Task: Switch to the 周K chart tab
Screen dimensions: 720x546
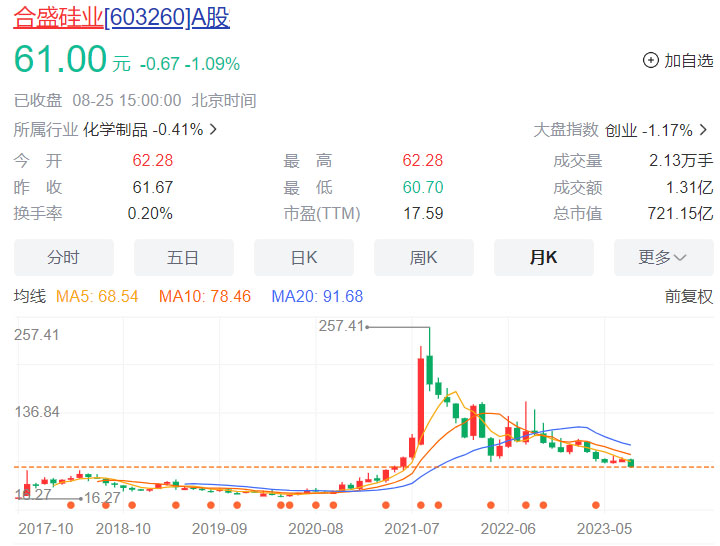Action: [x=424, y=258]
